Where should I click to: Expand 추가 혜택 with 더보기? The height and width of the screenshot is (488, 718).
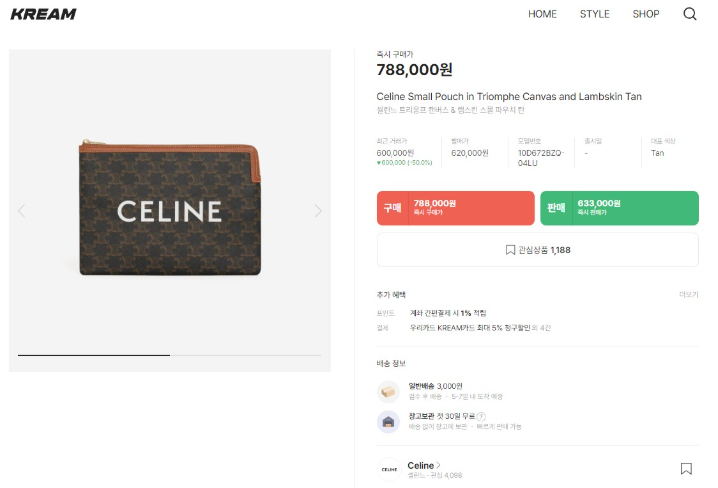point(688,295)
